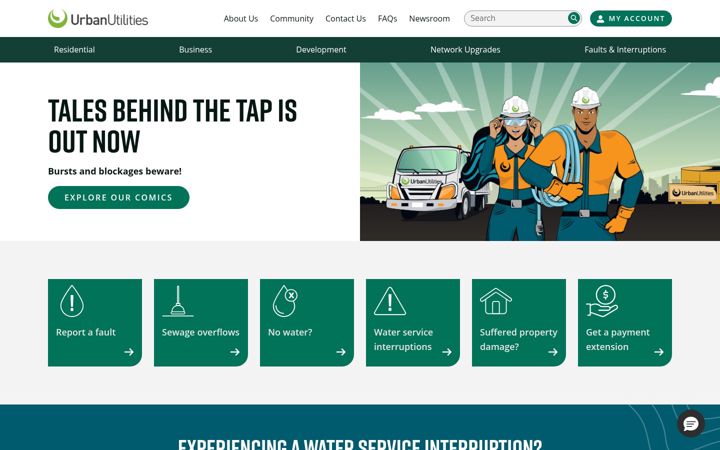Visit the FAQs page
Viewport: 720px width, 450px height.
click(x=388, y=19)
